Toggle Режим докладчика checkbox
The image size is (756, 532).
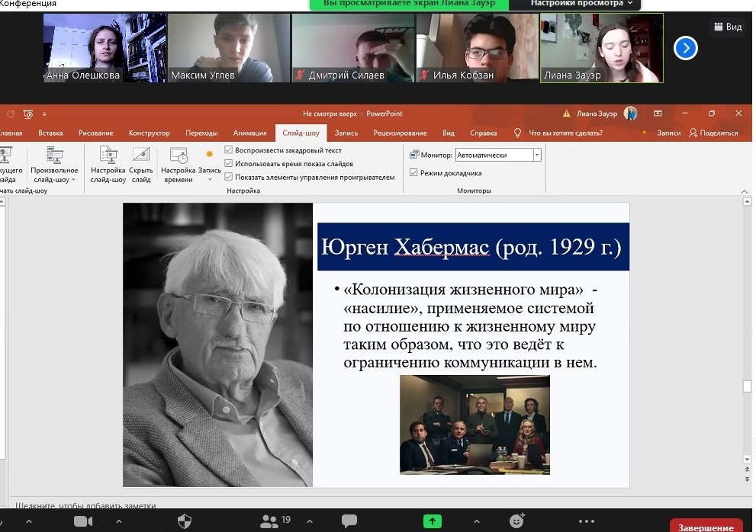click(414, 173)
